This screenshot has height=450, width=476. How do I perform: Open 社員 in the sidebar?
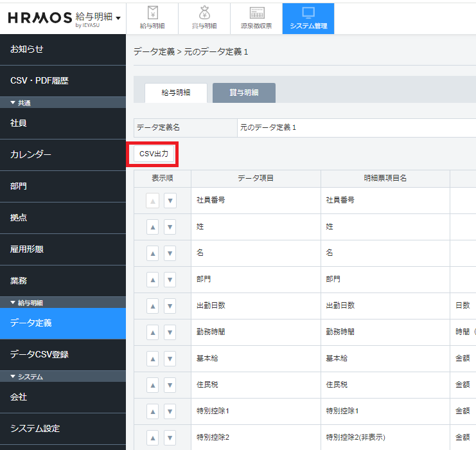pyautogui.click(x=63, y=123)
